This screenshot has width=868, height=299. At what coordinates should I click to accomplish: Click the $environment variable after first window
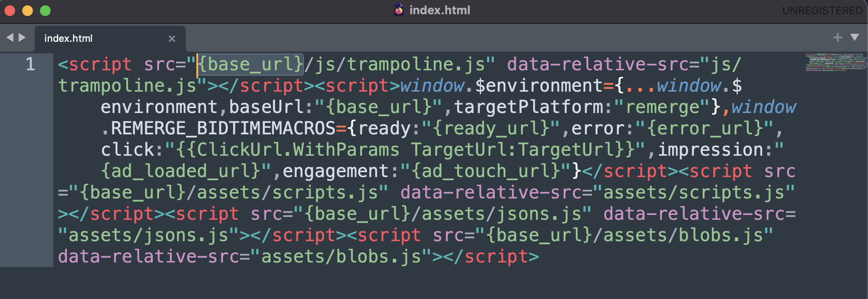point(539,86)
